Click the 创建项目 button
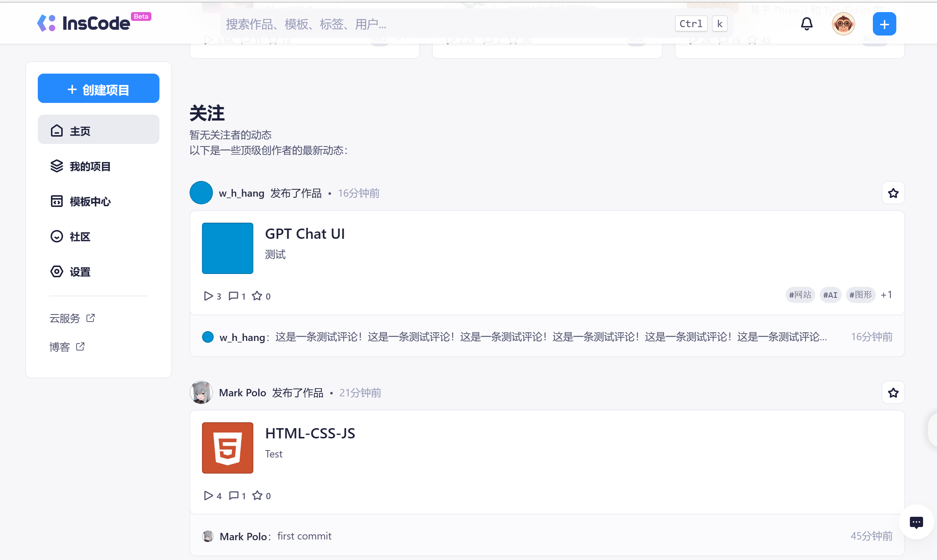The image size is (937, 560). tap(98, 89)
